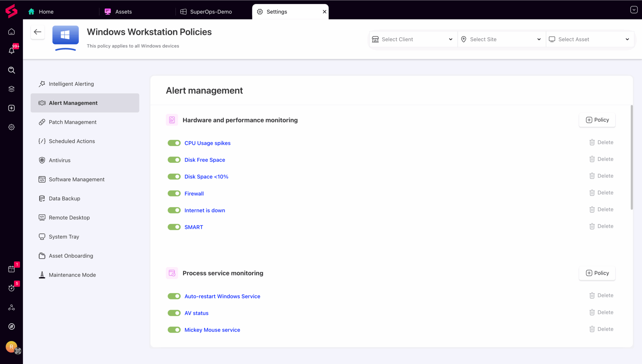Screen dimensions: 642x364
Task: Disable Internet is down monitor
Action: (174, 210)
